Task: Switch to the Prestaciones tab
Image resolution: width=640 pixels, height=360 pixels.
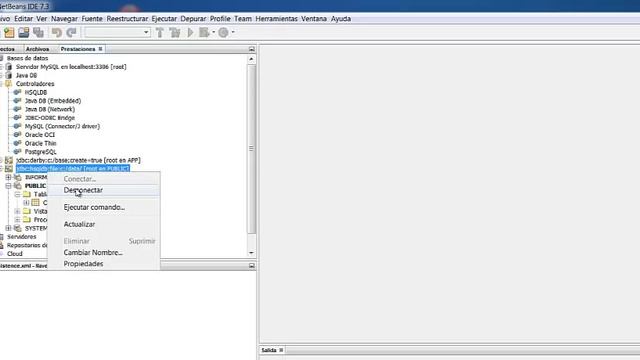Action: point(78,49)
